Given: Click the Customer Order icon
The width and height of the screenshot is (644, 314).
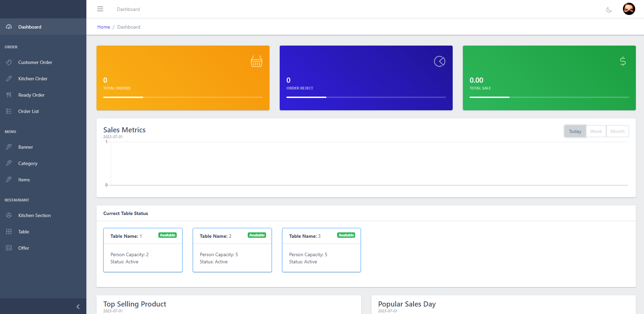Looking at the screenshot, I should (9, 62).
